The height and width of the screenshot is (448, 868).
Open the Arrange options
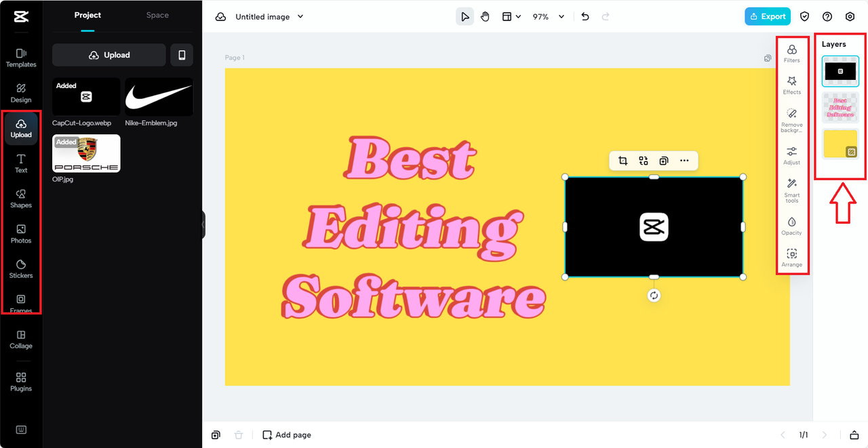pyautogui.click(x=792, y=258)
